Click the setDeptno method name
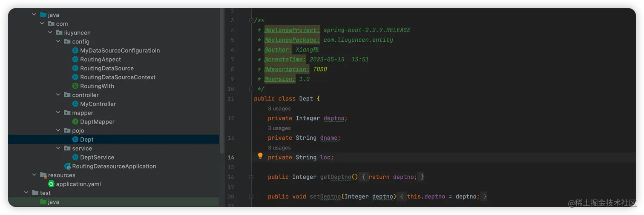Image resolution: width=644 pixels, height=215 pixels. click(325, 196)
